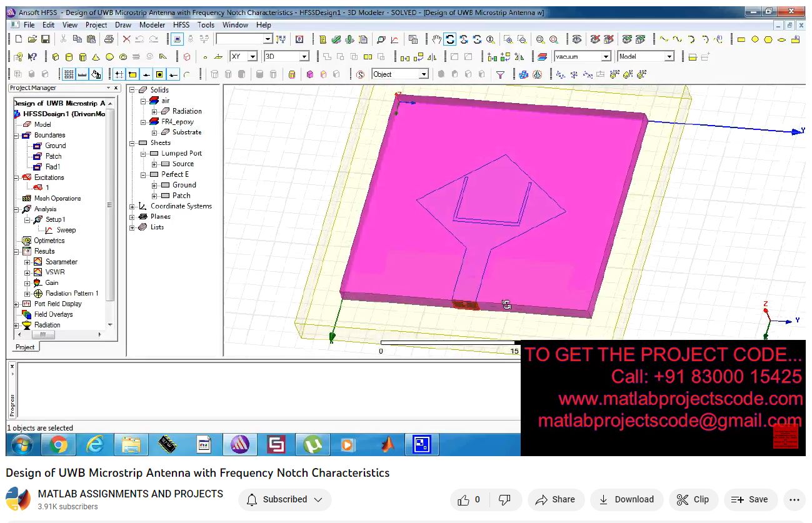
Task: Open Google Chrome from the taskbar
Action: coord(59,445)
